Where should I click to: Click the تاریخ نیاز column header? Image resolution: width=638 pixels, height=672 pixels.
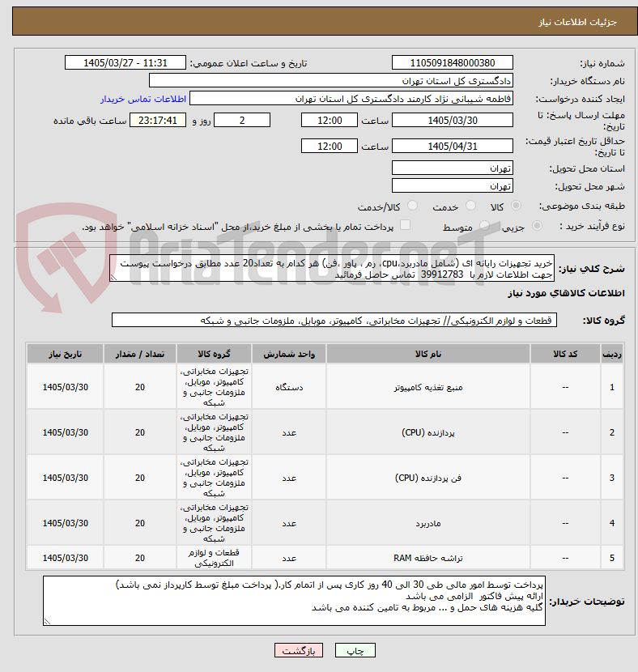[65, 354]
